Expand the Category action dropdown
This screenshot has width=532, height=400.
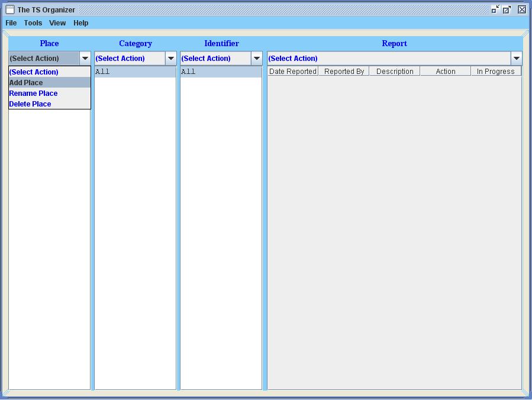171,59
